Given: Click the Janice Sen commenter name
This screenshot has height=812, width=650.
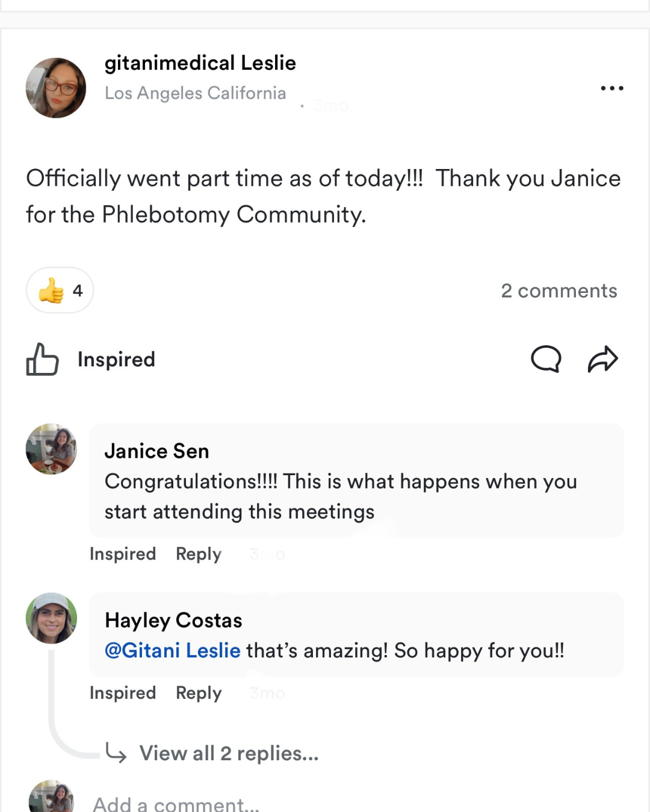Looking at the screenshot, I should point(157,451).
